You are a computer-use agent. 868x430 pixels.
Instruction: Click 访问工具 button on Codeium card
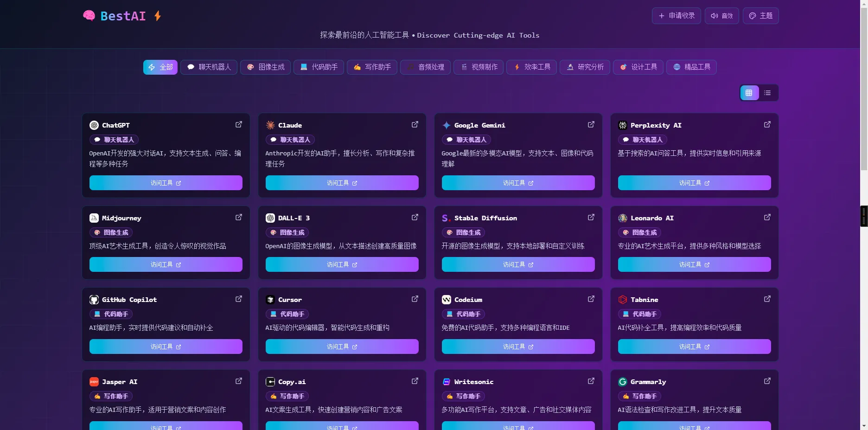click(x=518, y=347)
